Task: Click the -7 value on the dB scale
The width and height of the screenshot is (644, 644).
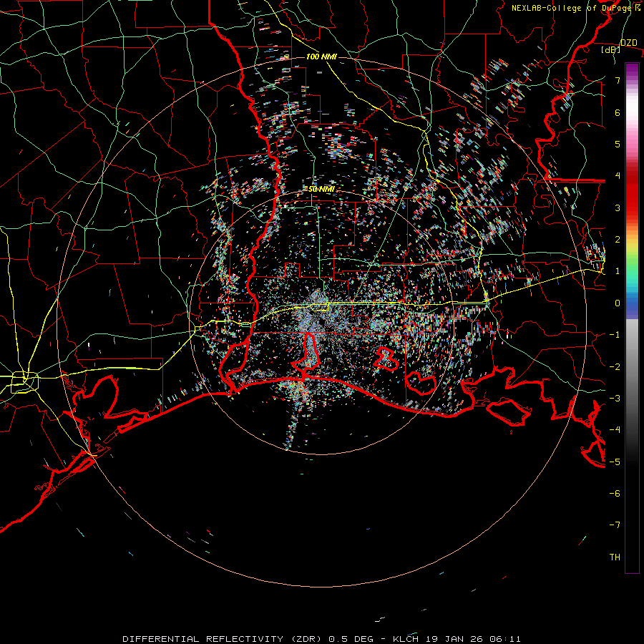Action: click(615, 525)
